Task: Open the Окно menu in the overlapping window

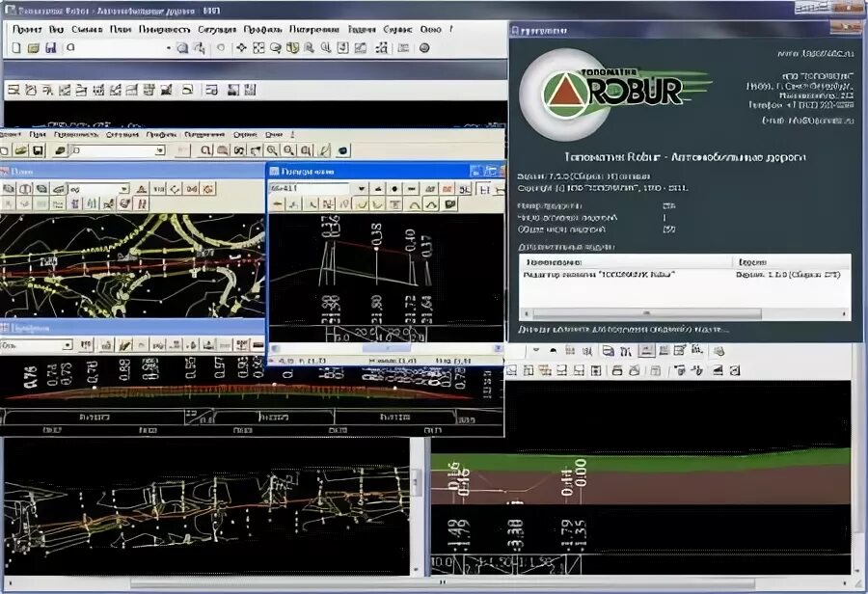Action: 274,135
